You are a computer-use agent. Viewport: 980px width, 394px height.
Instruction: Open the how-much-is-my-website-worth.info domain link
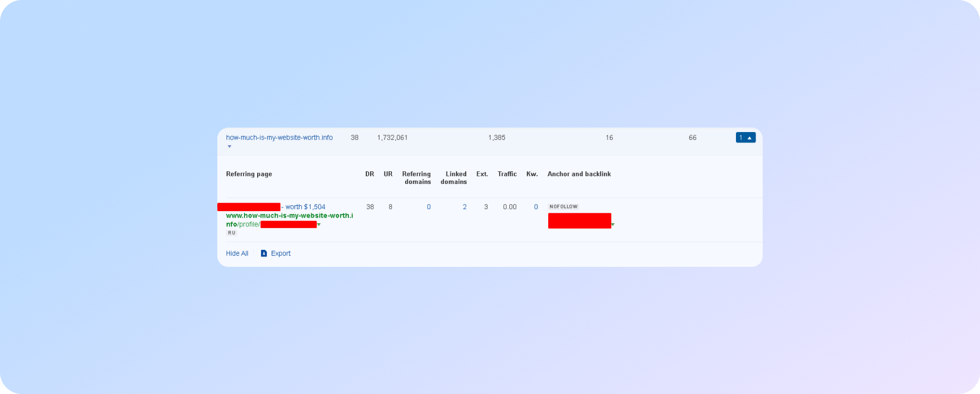pos(279,138)
